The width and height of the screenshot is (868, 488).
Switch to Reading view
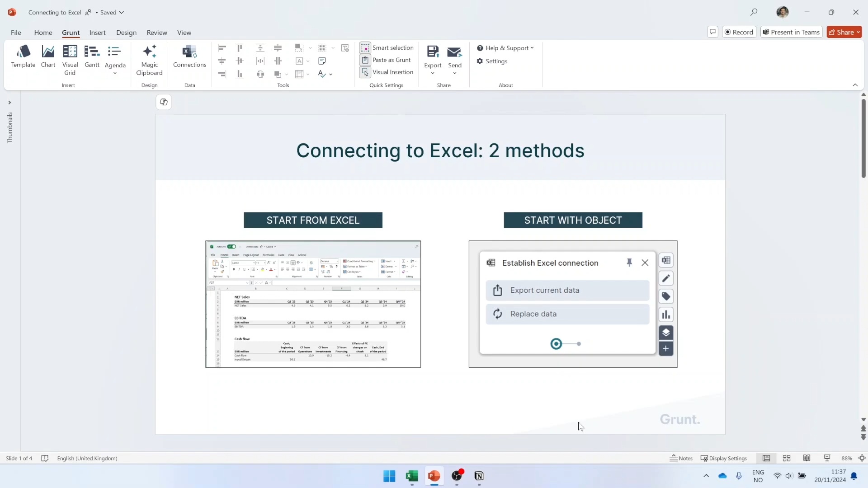coord(807,458)
